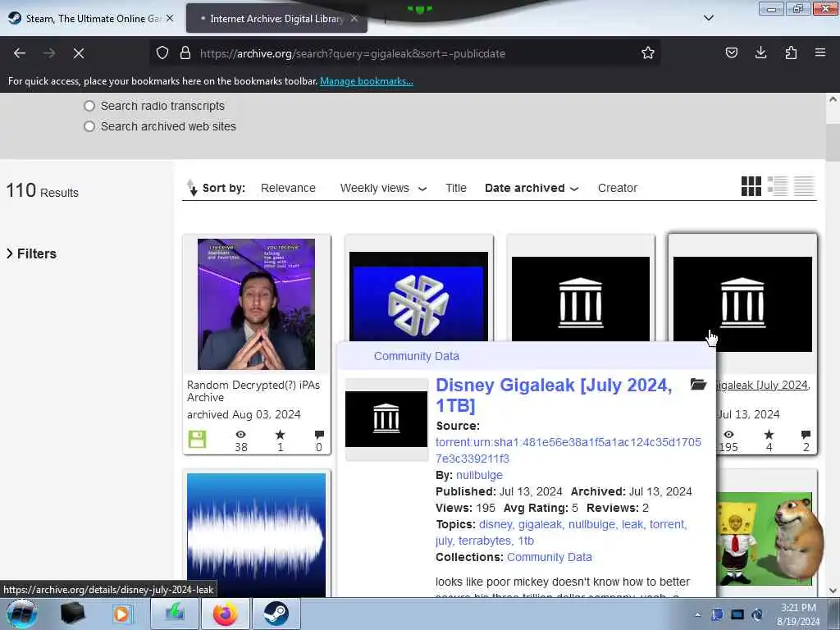Click the 110 Results count text

click(43, 190)
